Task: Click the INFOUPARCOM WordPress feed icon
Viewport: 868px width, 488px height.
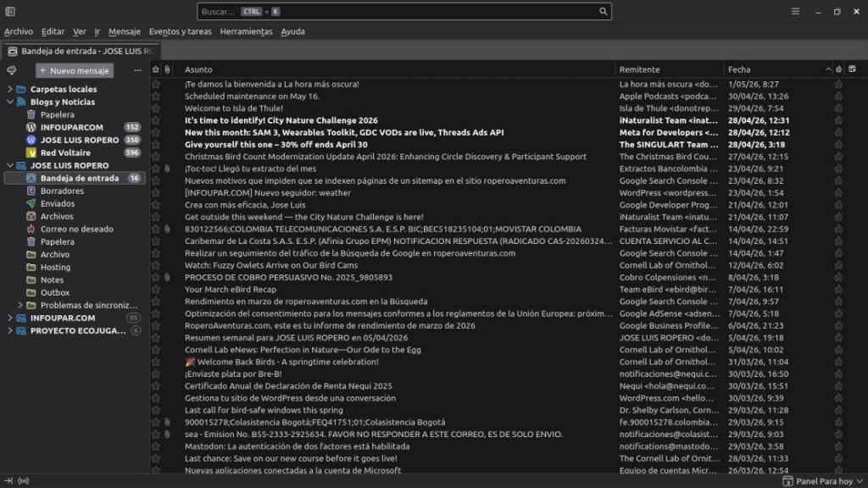Action: (31, 127)
